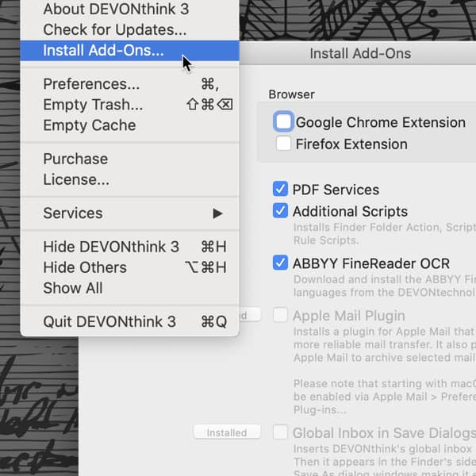Select Empty Cache menu item

pos(129,125)
